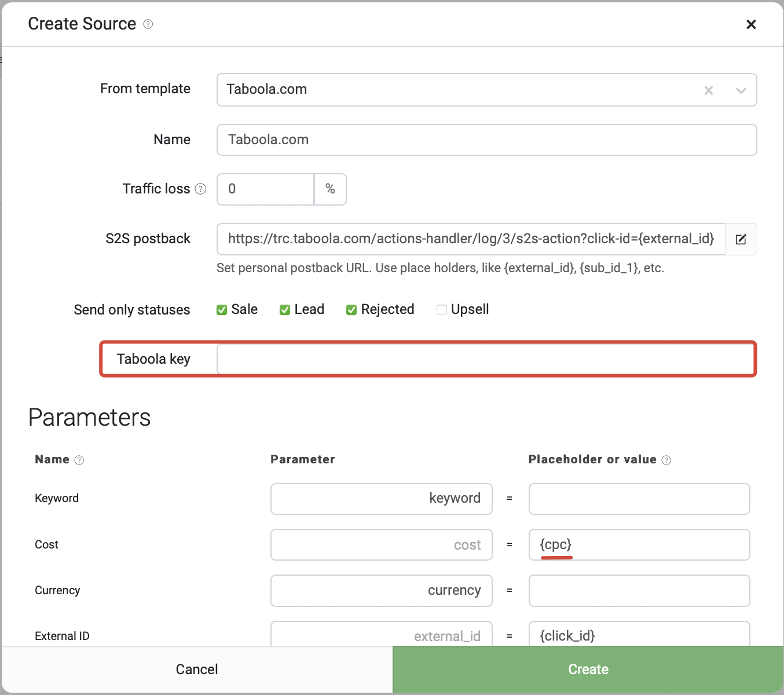Click the 'Send only statuses' label
This screenshot has height=695, width=784.
tap(132, 310)
